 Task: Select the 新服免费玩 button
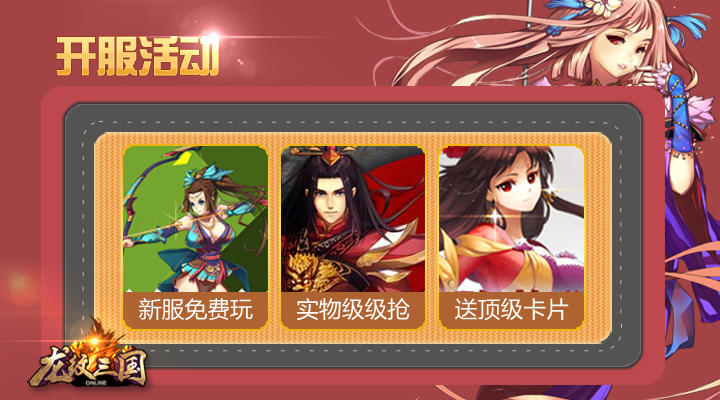tap(195, 310)
